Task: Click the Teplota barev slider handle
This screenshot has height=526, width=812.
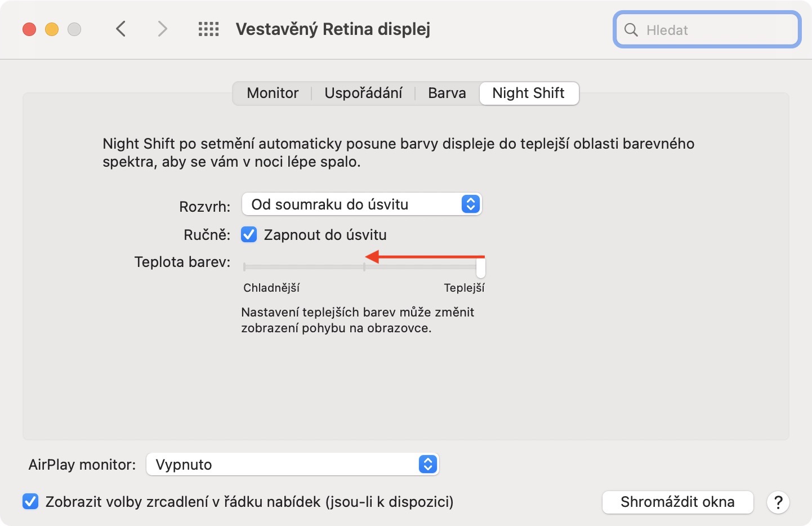Action: pos(480,268)
